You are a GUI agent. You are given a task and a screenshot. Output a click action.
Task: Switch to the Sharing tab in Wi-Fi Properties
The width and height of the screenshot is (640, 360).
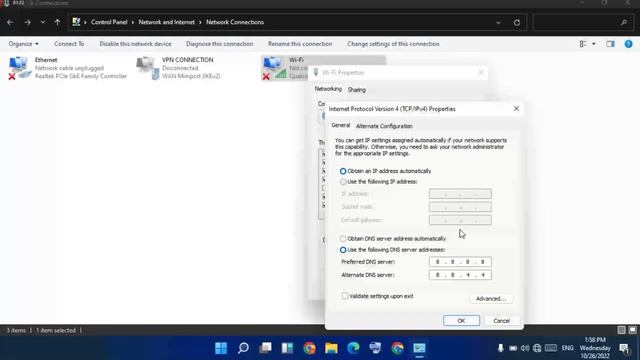[x=356, y=90]
